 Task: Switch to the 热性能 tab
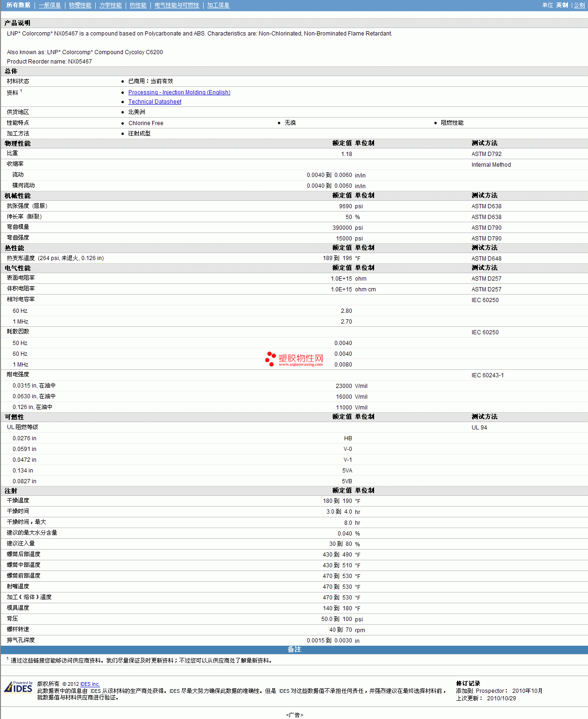(138, 5)
